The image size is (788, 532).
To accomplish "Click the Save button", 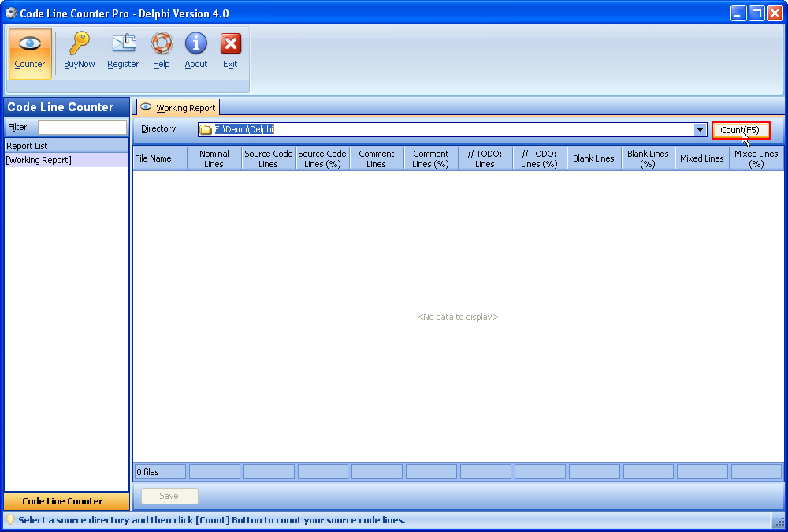I will (169, 496).
